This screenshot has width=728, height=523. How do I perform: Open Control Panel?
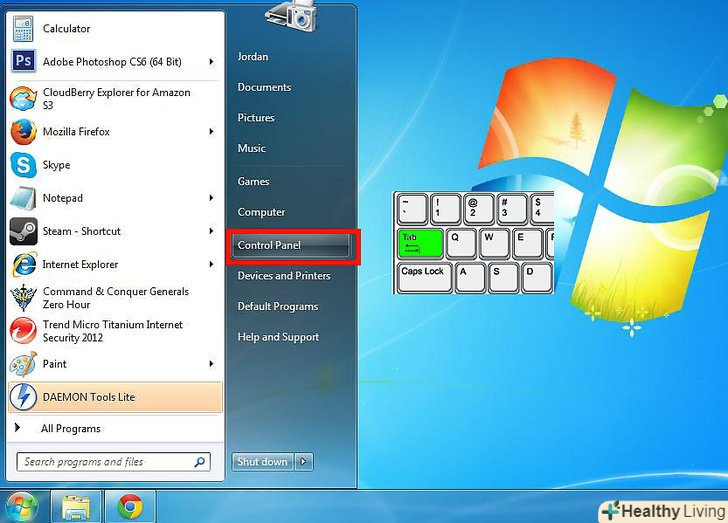[x=291, y=245]
